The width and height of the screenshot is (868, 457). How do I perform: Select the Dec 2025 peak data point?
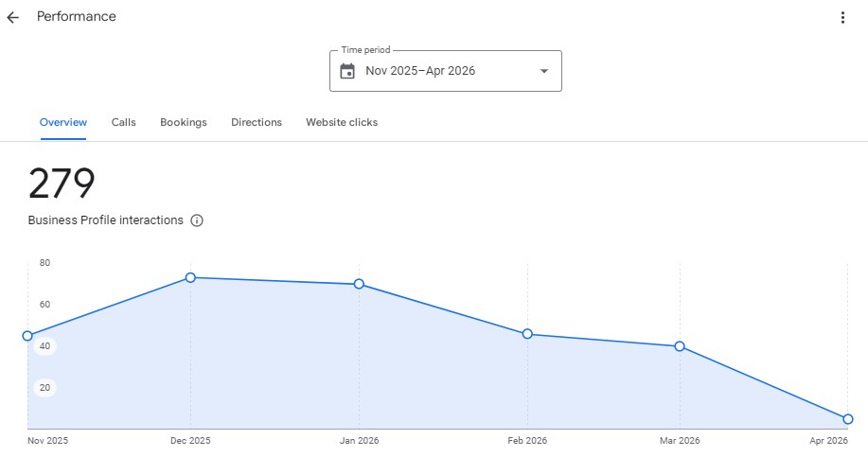coord(190,277)
